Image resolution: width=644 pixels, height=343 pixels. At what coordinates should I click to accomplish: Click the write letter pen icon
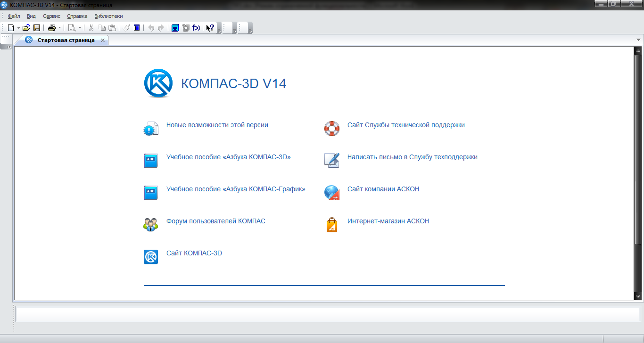coord(332,161)
